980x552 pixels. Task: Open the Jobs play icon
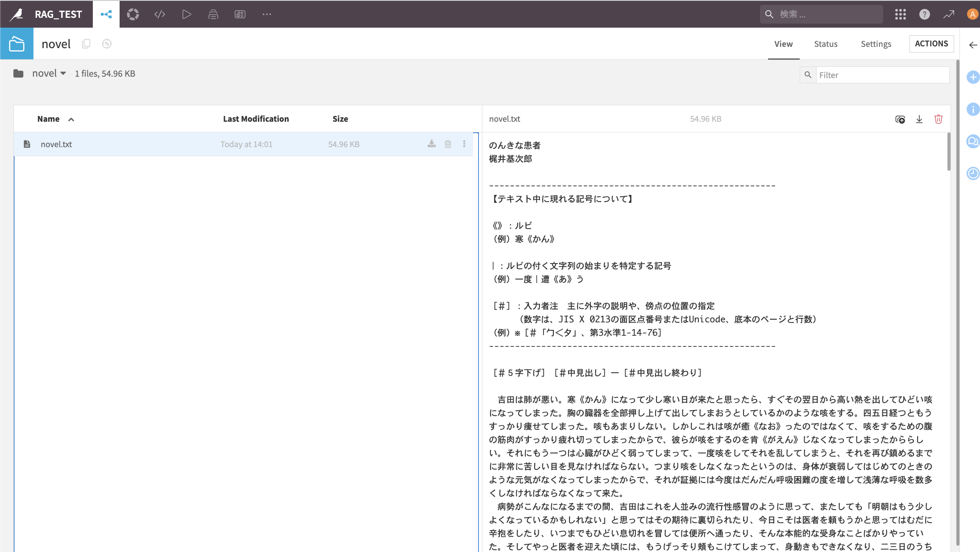[187, 14]
